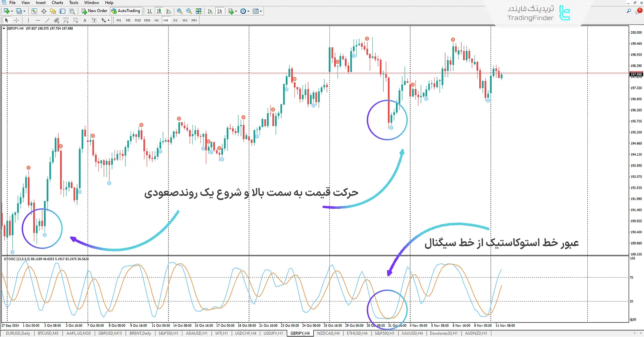Expand the Templates dropdown arrow
Image resolution: width=644 pixels, height=337 pixels.
[x=261, y=11]
